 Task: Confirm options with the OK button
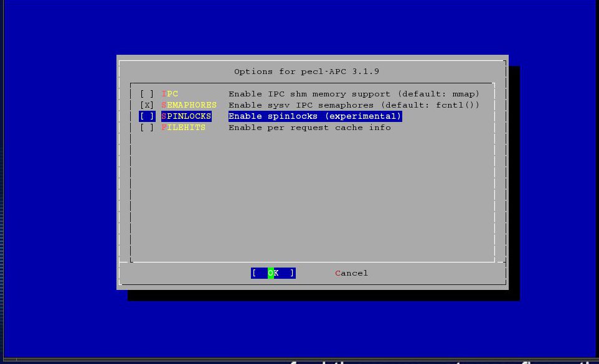pyautogui.click(x=273, y=273)
